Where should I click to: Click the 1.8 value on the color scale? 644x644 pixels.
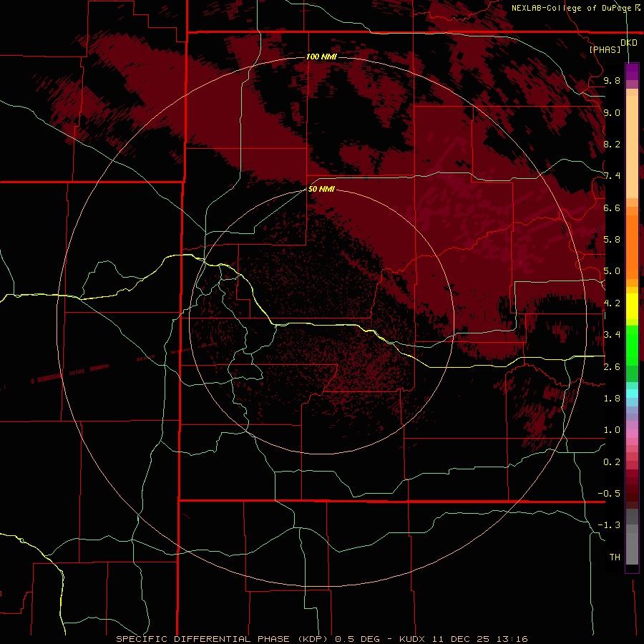point(612,399)
